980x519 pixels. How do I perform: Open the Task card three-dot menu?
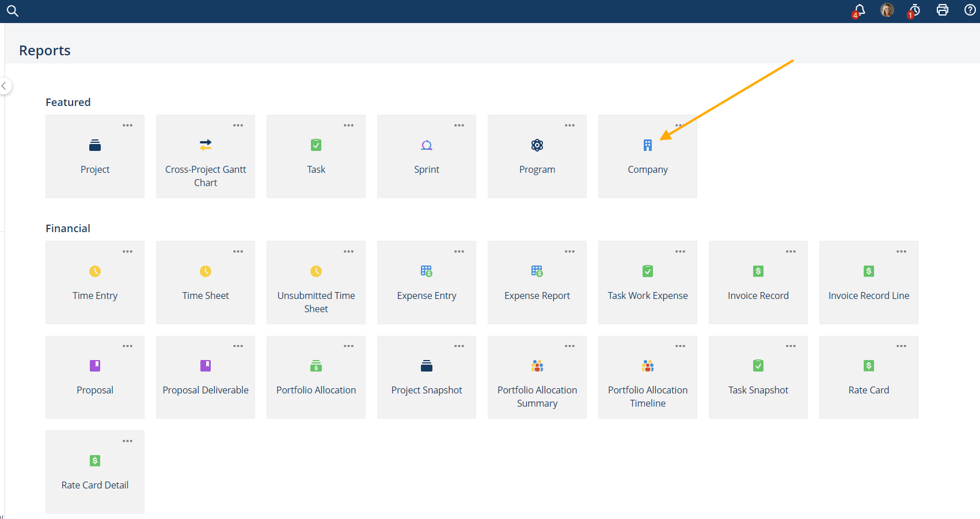pos(349,126)
